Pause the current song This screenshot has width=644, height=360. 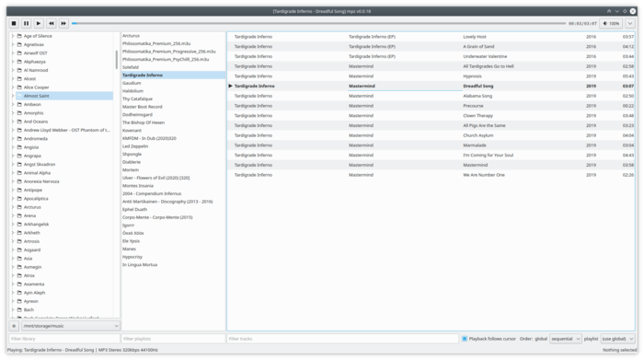tap(26, 23)
